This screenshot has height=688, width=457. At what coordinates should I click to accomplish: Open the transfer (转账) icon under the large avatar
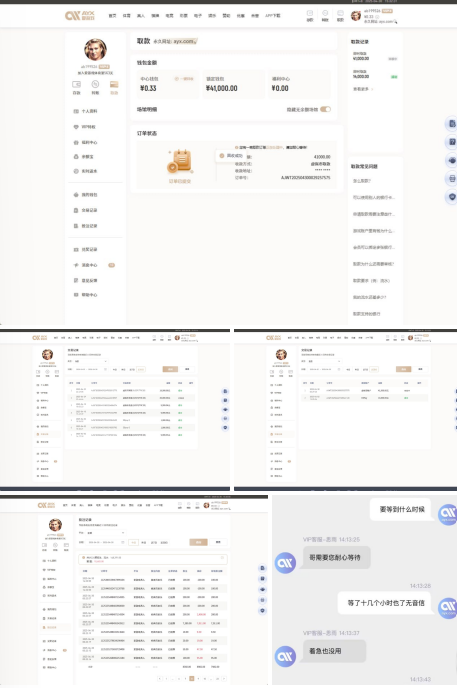point(95,84)
